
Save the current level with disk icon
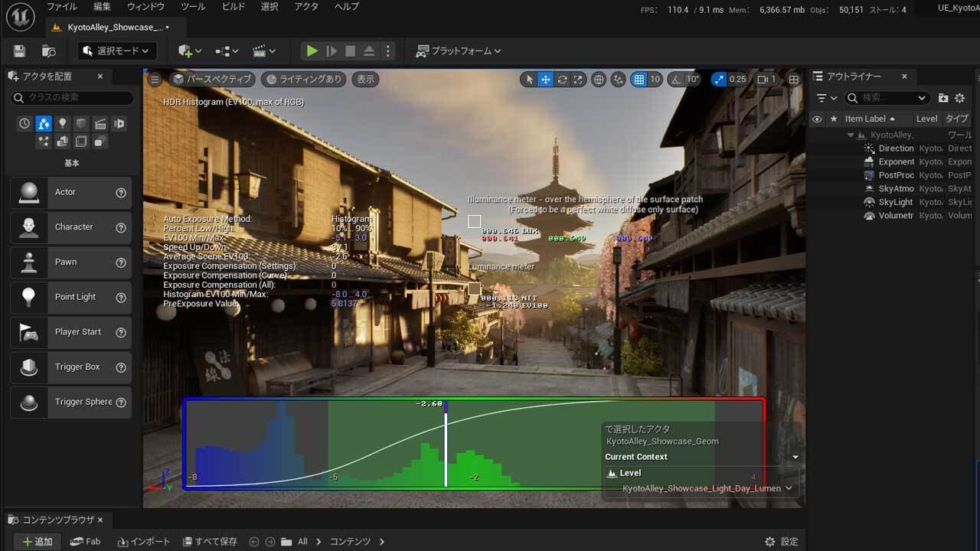coord(20,51)
